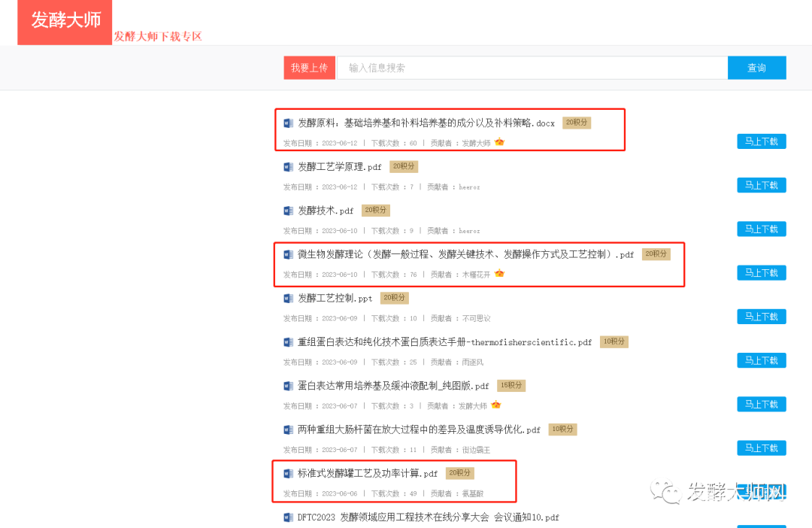
Task: Click the document icon next to 发酵工艺控制.ppt
Action: pos(288,299)
